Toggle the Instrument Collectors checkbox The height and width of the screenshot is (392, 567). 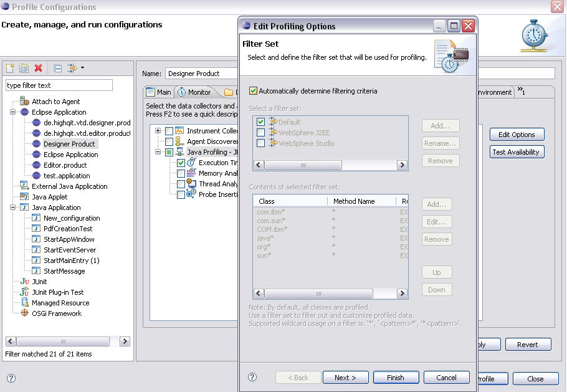click(169, 131)
